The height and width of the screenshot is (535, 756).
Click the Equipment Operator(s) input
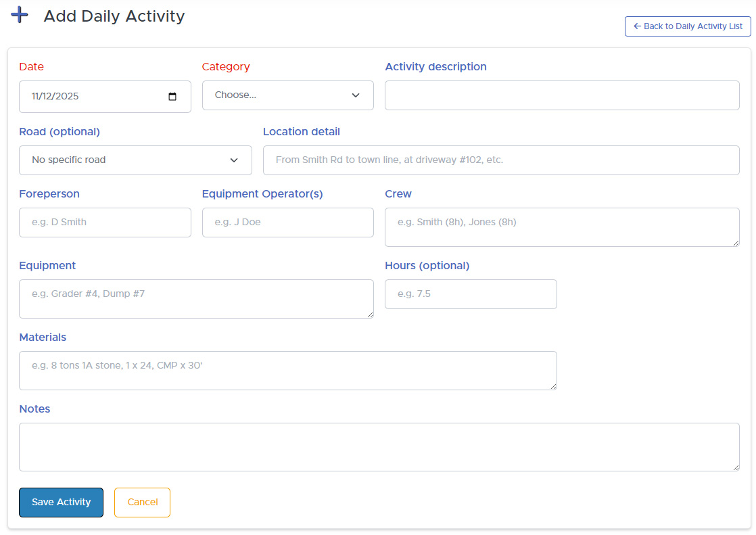click(x=287, y=223)
